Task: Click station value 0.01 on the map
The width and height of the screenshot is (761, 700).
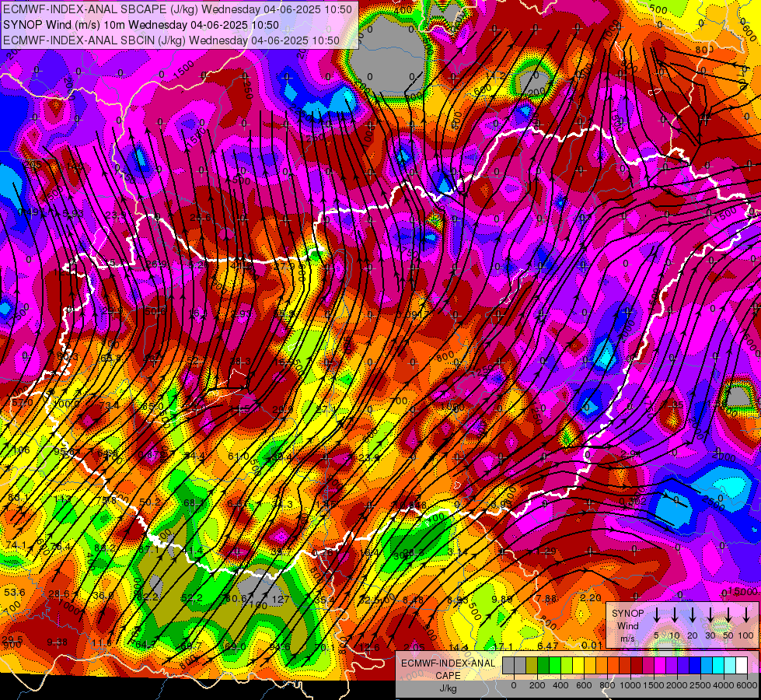Action: (592, 645)
